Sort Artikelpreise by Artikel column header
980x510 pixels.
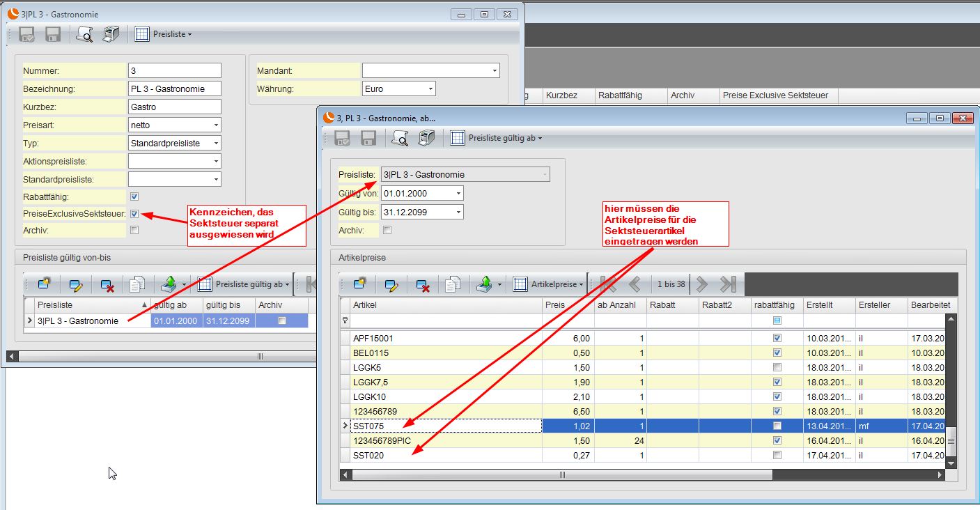(x=446, y=305)
